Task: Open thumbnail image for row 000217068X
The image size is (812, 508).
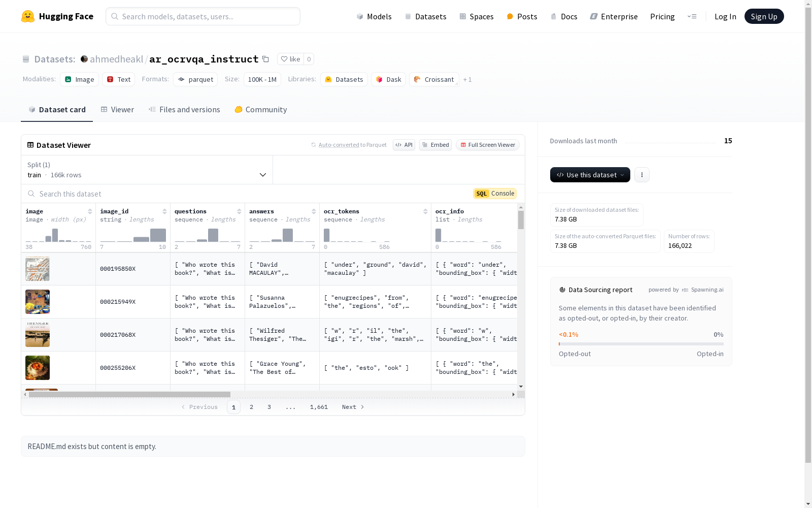Action: click(x=38, y=335)
